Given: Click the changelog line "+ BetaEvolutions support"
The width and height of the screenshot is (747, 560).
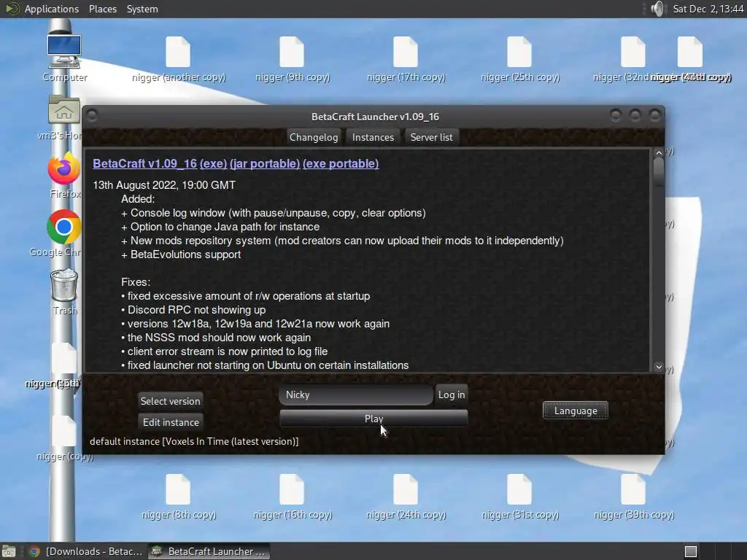Looking at the screenshot, I should click(x=181, y=254).
